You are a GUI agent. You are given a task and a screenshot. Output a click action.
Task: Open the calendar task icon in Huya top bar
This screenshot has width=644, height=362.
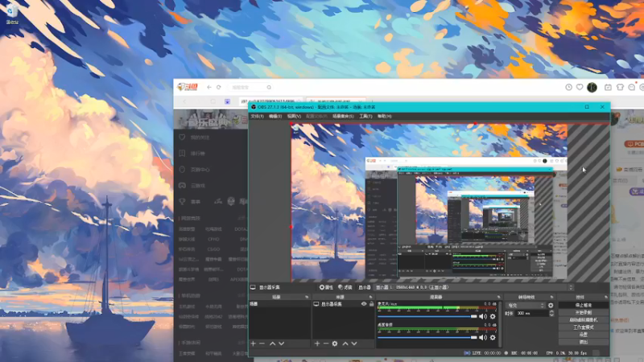point(608,87)
